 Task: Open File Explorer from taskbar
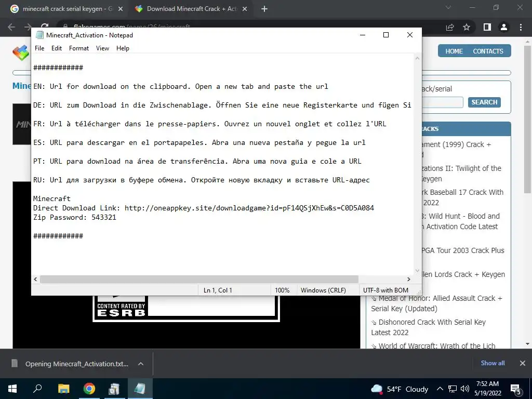click(x=63, y=389)
